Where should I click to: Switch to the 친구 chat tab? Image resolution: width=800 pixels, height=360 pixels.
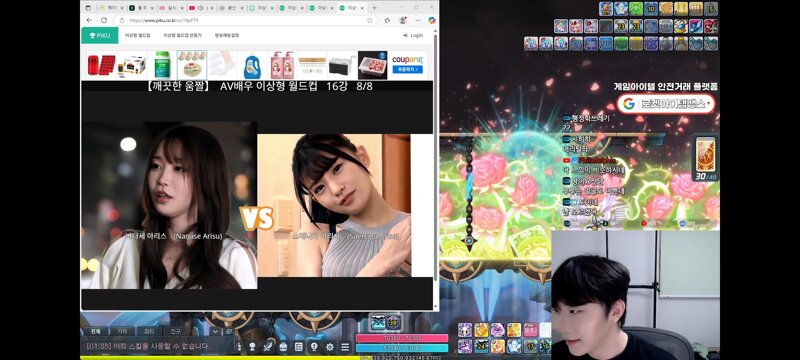pyautogui.click(x=175, y=331)
